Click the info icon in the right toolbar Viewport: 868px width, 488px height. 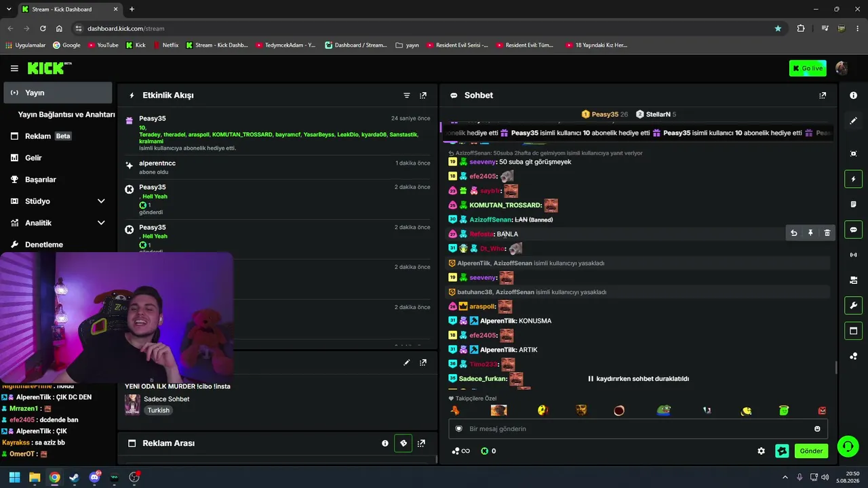coord(853,96)
